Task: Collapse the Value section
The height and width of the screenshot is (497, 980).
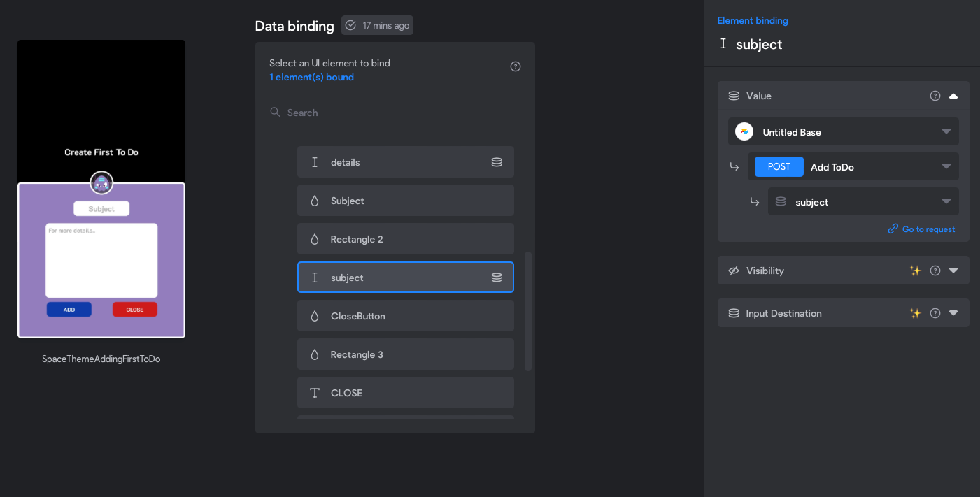Action: 953,96
